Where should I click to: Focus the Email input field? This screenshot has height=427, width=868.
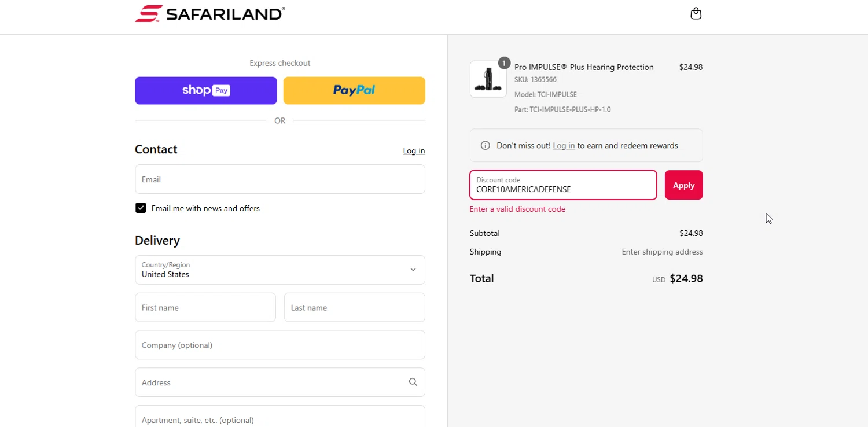280,179
